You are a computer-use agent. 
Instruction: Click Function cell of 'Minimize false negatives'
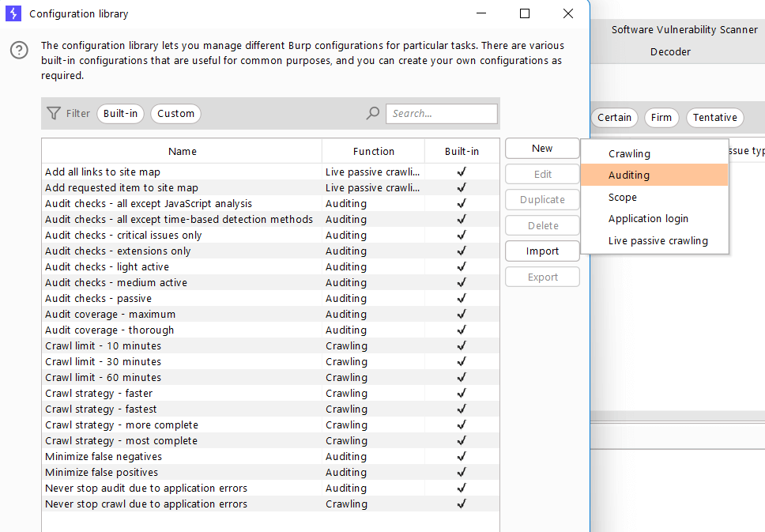pyautogui.click(x=373, y=456)
